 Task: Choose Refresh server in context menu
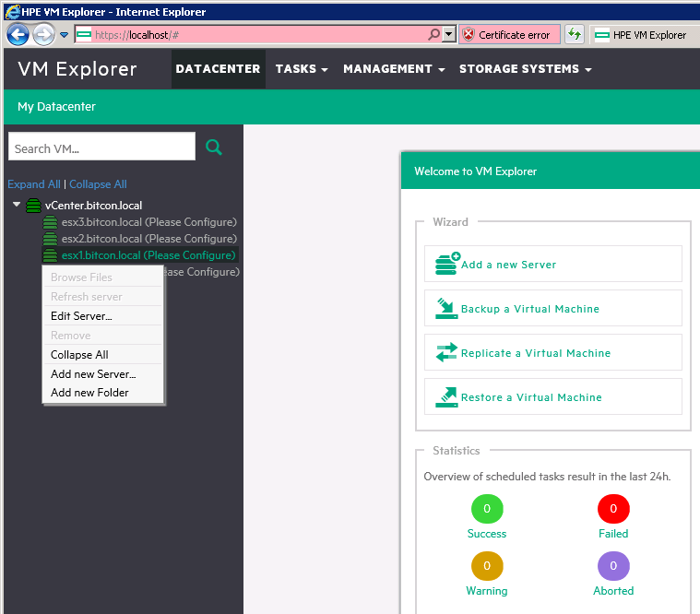pyautogui.click(x=102, y=297)
